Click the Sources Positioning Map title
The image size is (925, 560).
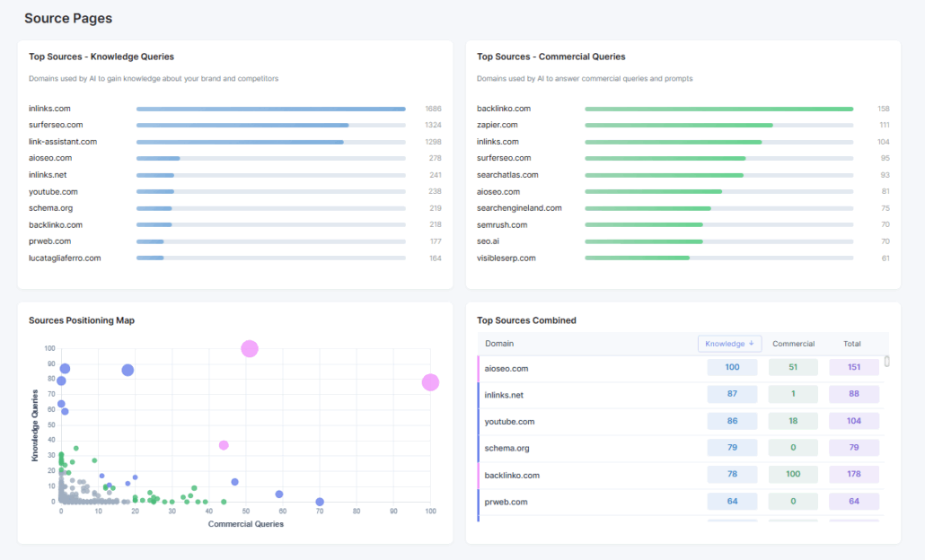[82, 320]
